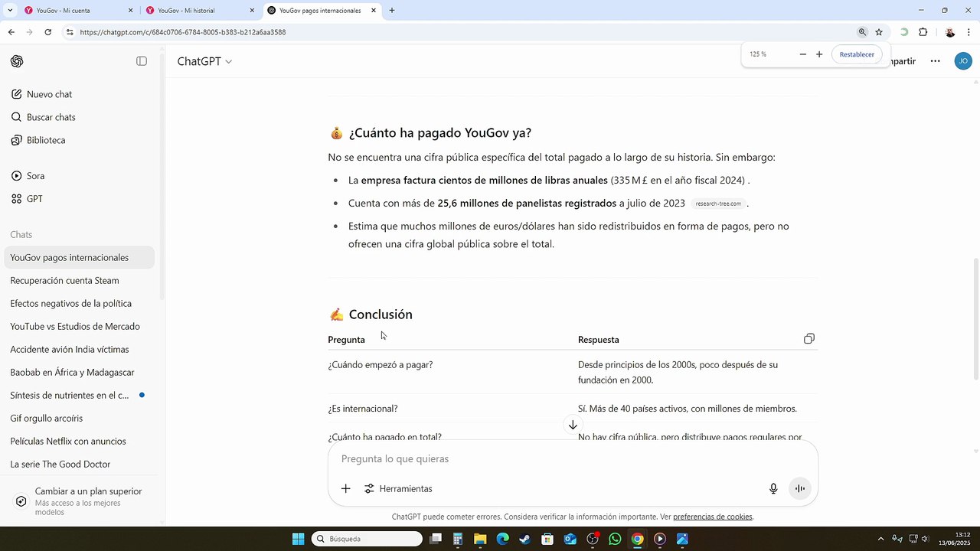Image resolution: width=980 pixels, height=551 pixels.
Task: Go back to the previous page
Action: tap(11, 32)
